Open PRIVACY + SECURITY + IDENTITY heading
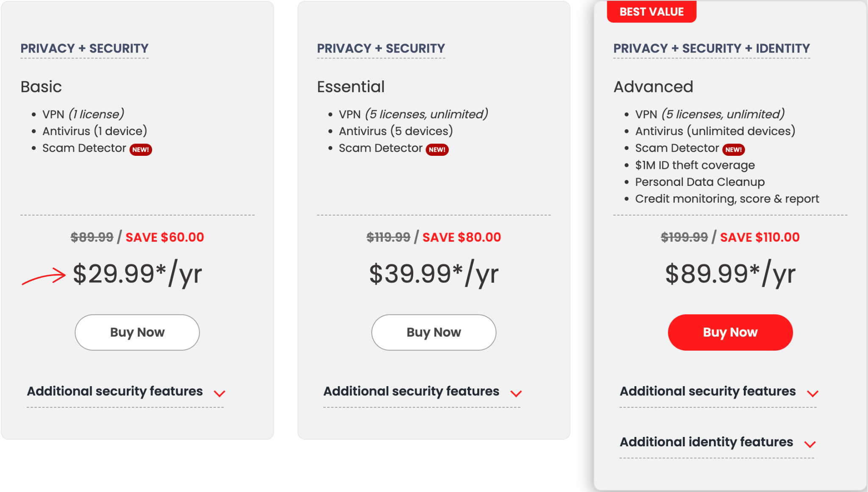This screenshot has height=492, width=868. (711, 48)
